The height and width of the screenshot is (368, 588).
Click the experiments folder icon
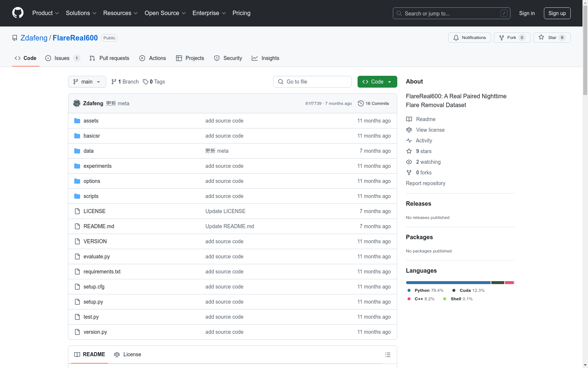[x=77, y=166]
